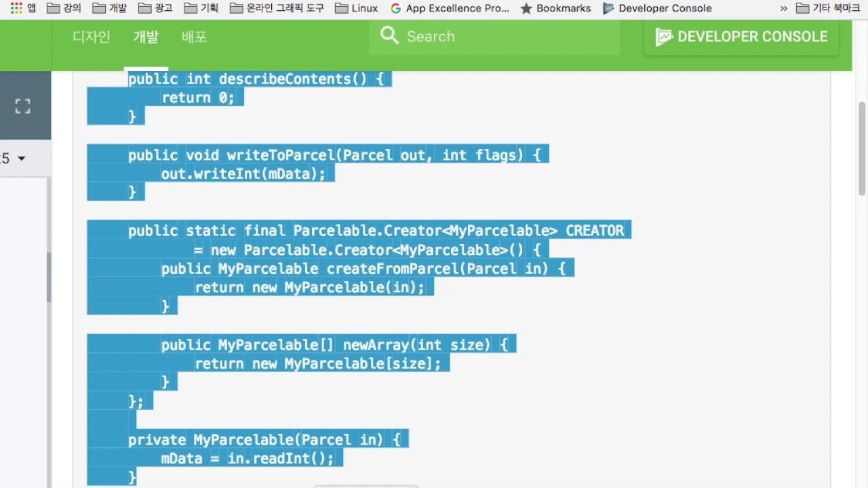
Task: Click the 'writeToParcel(Parcel out, int flags)' line
Action: 334,155
